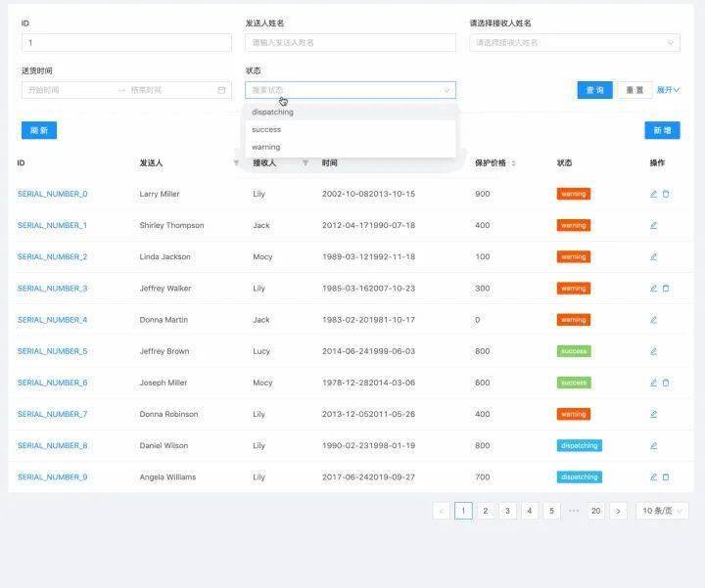Screen dimensions: 705x588
Task: Open the filter icon on 发送人 column
Action: point(236,163)
